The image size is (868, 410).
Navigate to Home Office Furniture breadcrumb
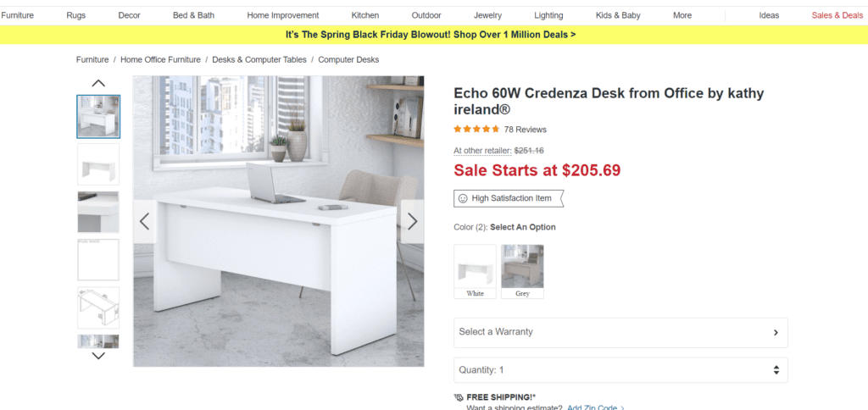point(160,60)
